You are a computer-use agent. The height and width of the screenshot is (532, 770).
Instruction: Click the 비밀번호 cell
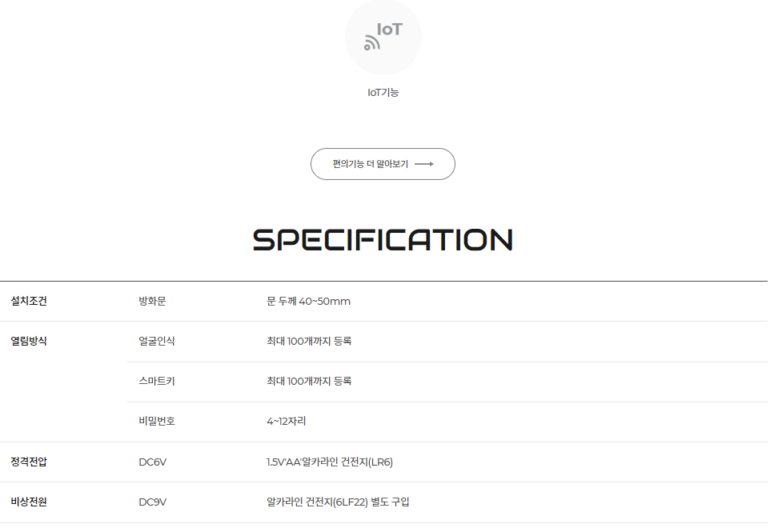[157, 422]
